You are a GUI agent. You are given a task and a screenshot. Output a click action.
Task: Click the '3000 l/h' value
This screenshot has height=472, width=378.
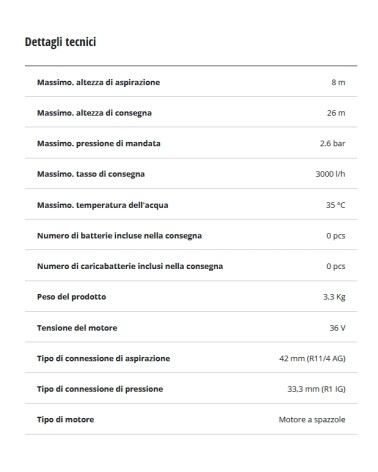click(x=330, y=174)
